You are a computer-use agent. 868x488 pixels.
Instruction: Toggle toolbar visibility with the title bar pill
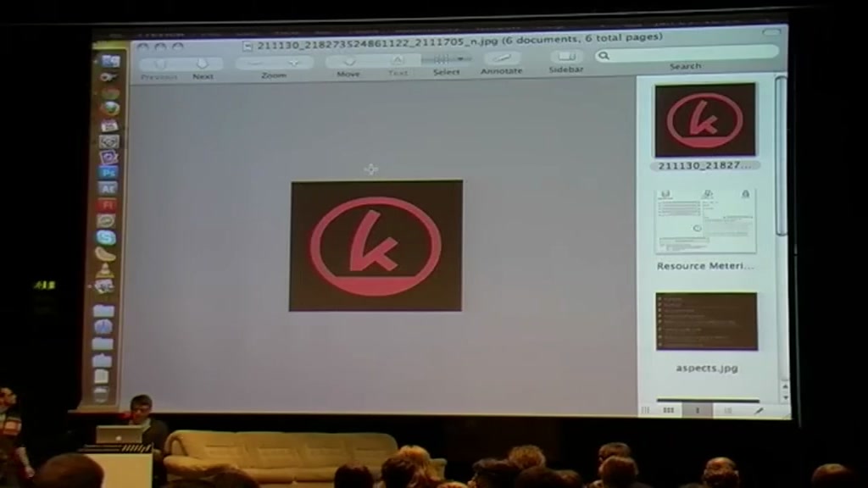[771, 33]
